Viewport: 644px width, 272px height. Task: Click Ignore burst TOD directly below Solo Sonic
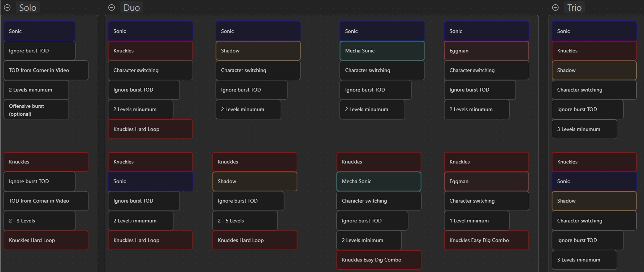point(39,51)
